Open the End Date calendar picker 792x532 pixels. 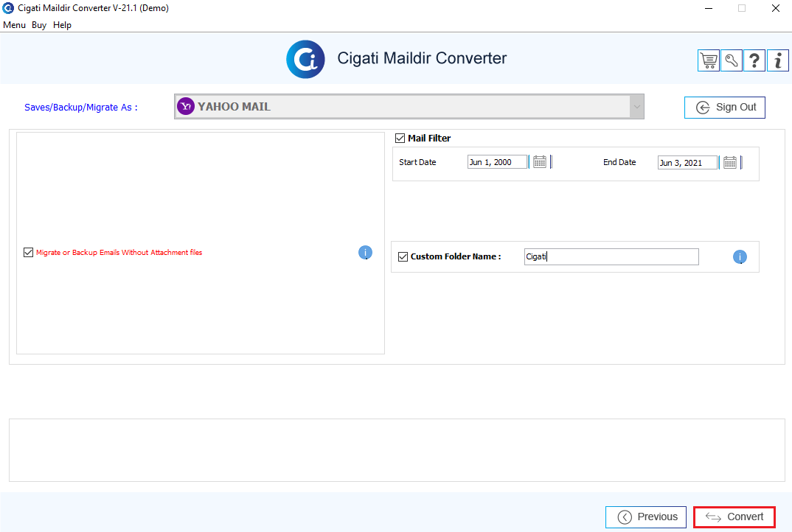pos(730,163)
